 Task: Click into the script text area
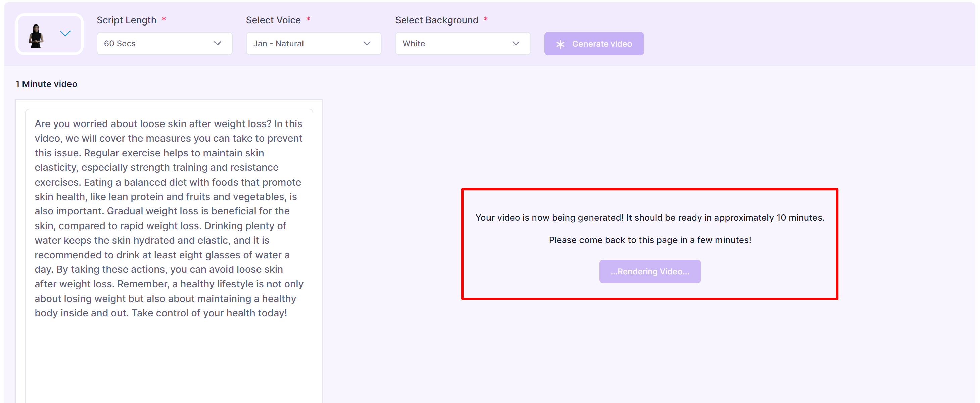(169, 256)
